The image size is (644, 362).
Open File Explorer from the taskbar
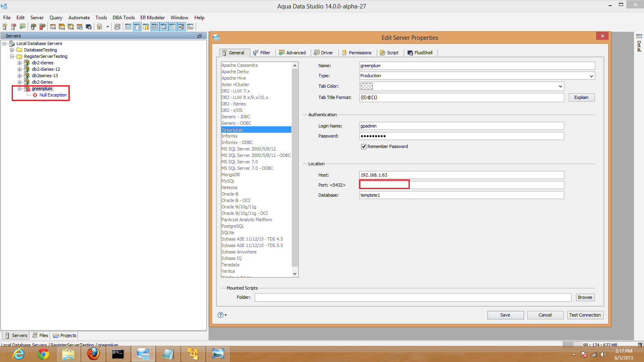click(x=68, y=354)
